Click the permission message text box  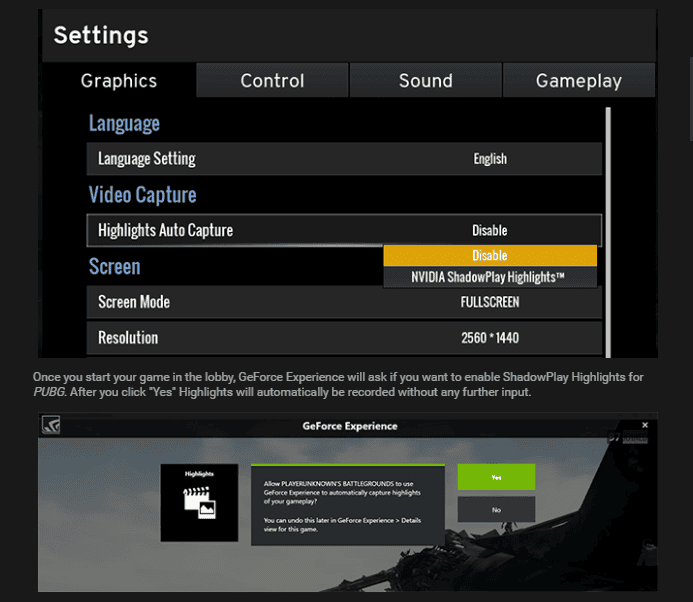(345, 504)
